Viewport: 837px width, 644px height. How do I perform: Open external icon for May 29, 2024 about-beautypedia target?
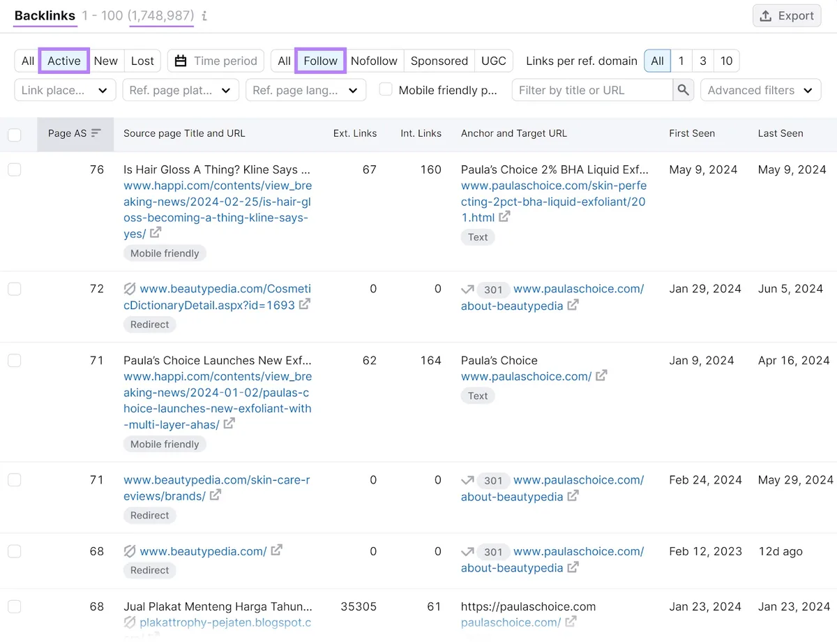click(573, 496)
